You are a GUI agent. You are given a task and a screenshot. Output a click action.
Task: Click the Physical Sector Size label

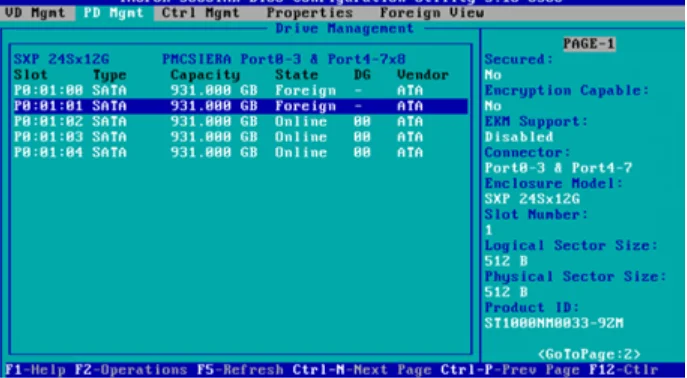[x=576, y=277]
